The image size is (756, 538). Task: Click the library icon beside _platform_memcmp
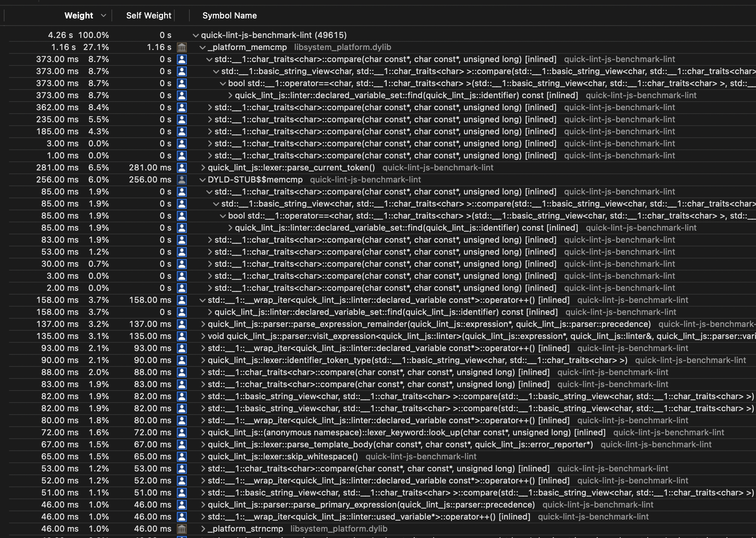tap(182, 47)
